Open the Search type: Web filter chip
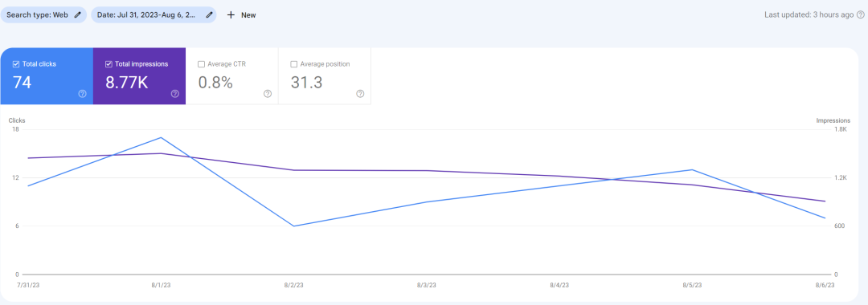The width and height of the screenshot is (868, 305). coord(43,15)
